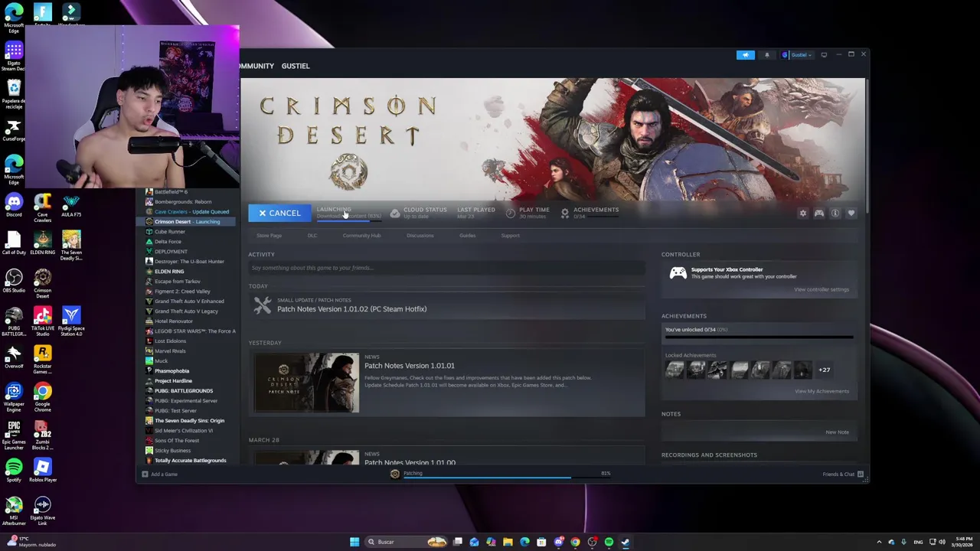Click the patch wrench icon beside Hotfix notes
Viewport: 980px width, 551px height.
263,305
